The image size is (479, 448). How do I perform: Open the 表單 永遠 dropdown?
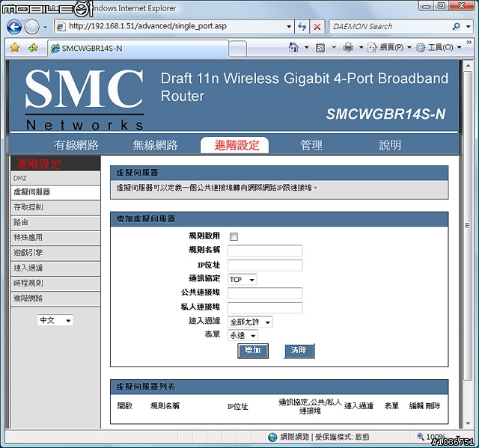(242, 335)
